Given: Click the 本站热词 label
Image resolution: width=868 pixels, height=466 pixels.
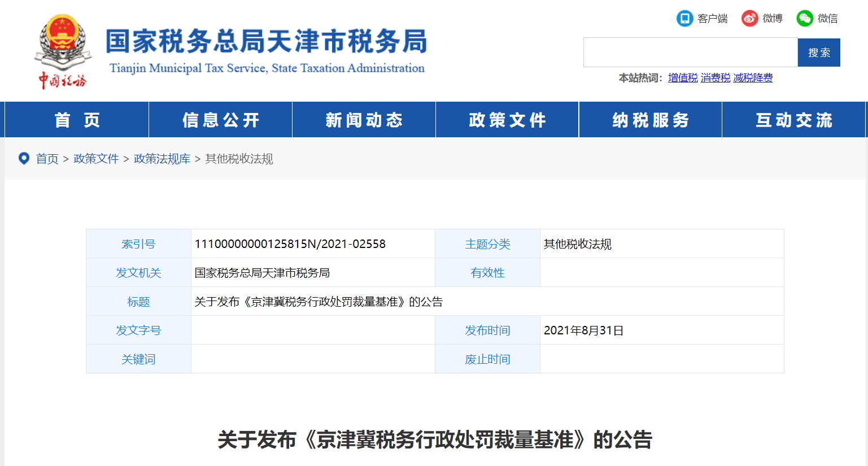Looking at the screenshot, I should [x=640, y=78].
